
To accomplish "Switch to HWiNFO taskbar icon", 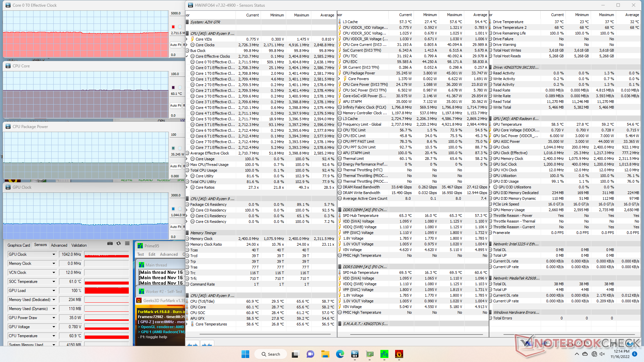I will [355, 354].
